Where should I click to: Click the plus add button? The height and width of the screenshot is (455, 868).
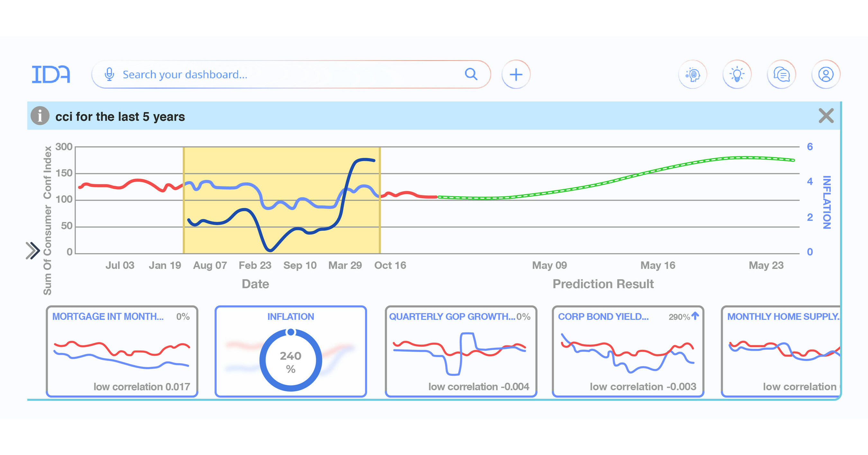point(516,74)
